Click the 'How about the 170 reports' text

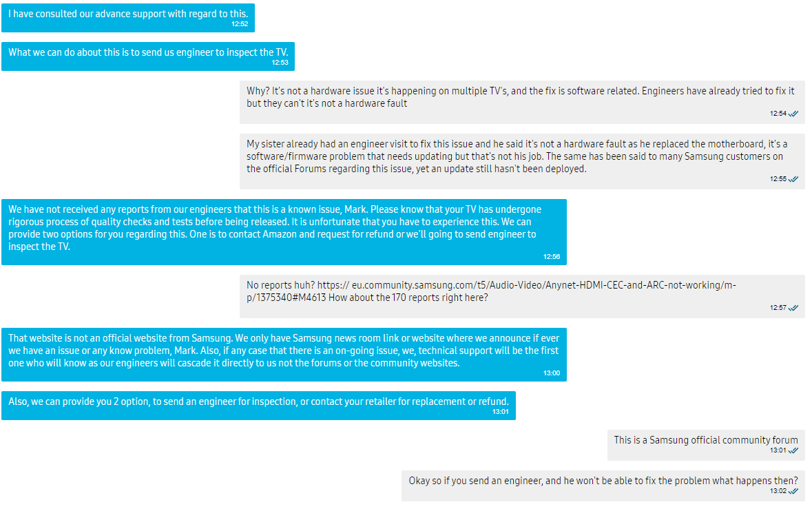(411, 298)
